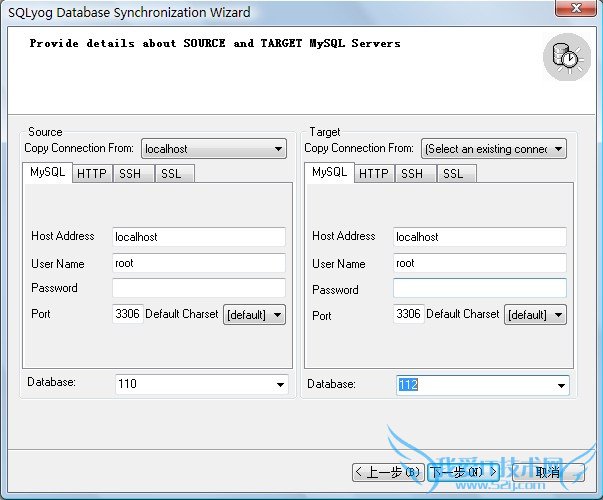
Task: Switch to the Target HTTP tab
Action: (374, 174)
